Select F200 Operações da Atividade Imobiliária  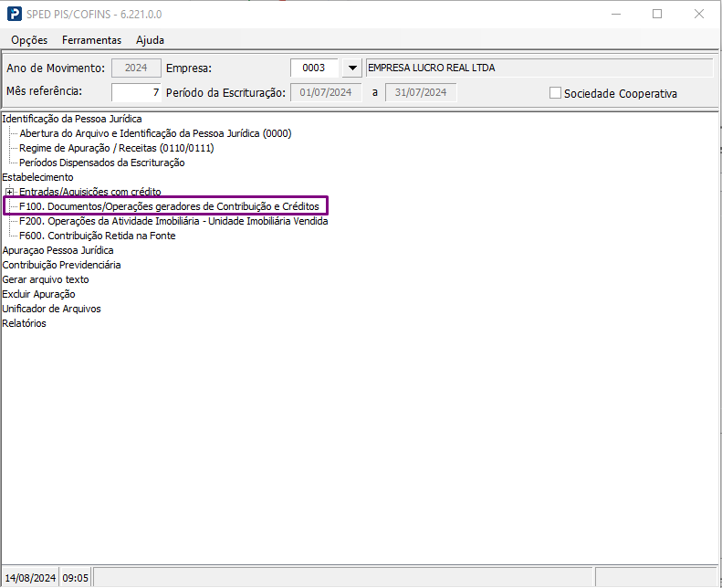[x=173, y=221]
